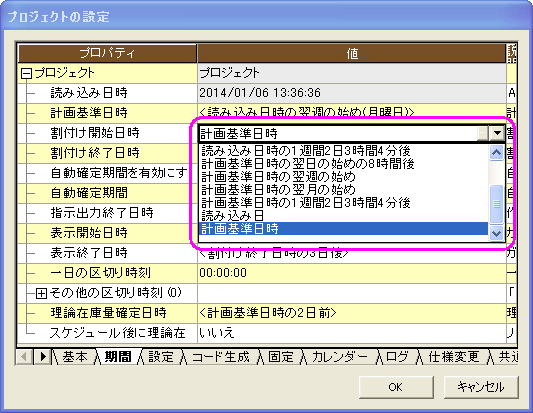
Task: Click the dropdown list scroll down arrow
Action: (x=496, y=233)
